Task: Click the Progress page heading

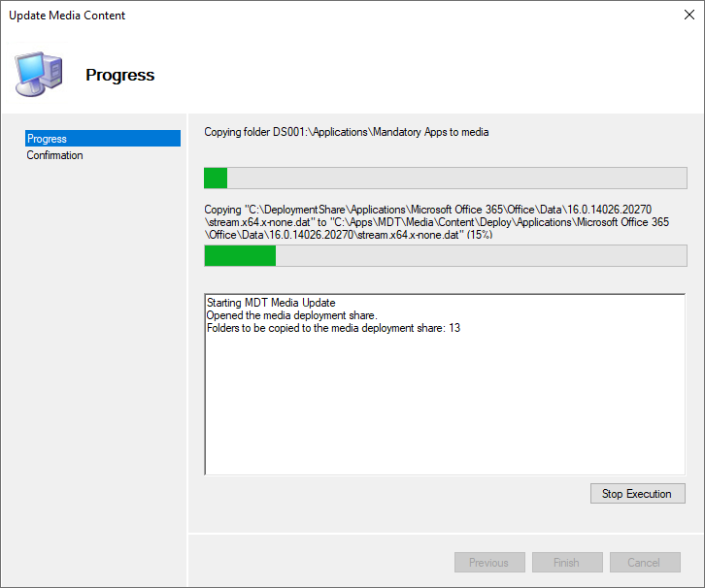Action: (x=119, y=75)
